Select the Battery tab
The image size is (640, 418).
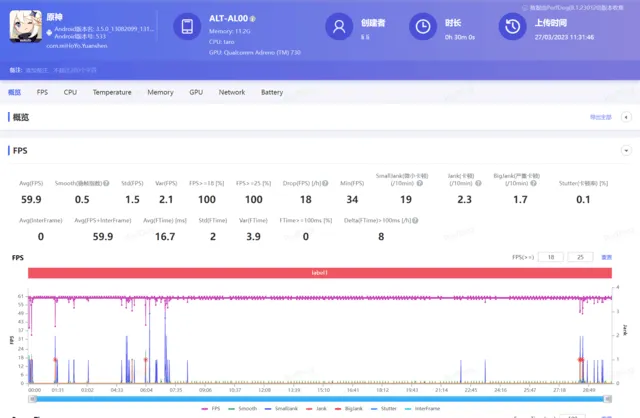(x=272, y=92)
